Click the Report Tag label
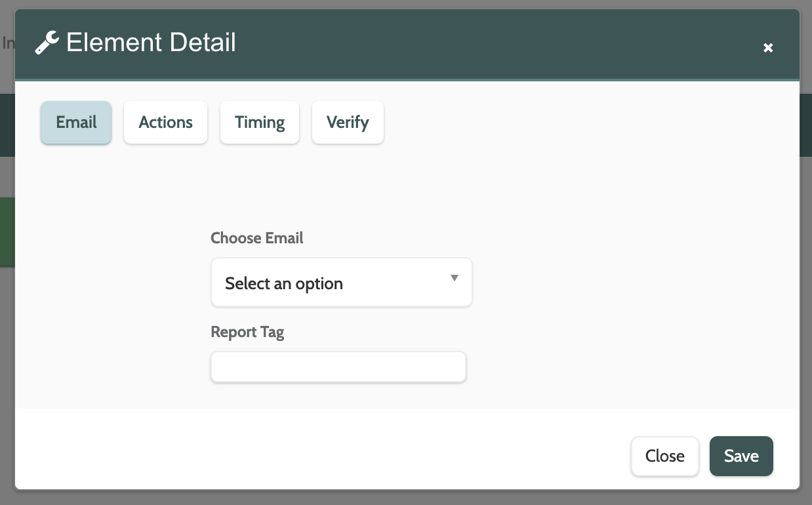This screenshot has width=812, height=505. [x=247, y=333]
